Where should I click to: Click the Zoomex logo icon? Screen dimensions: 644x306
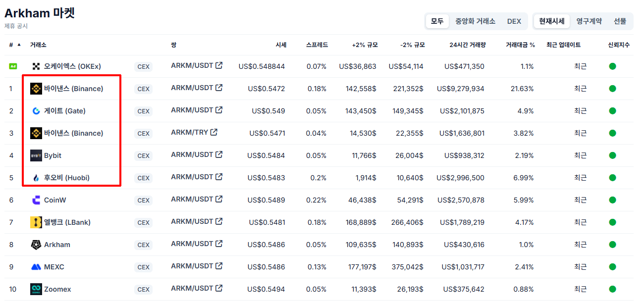coord(36,289)
